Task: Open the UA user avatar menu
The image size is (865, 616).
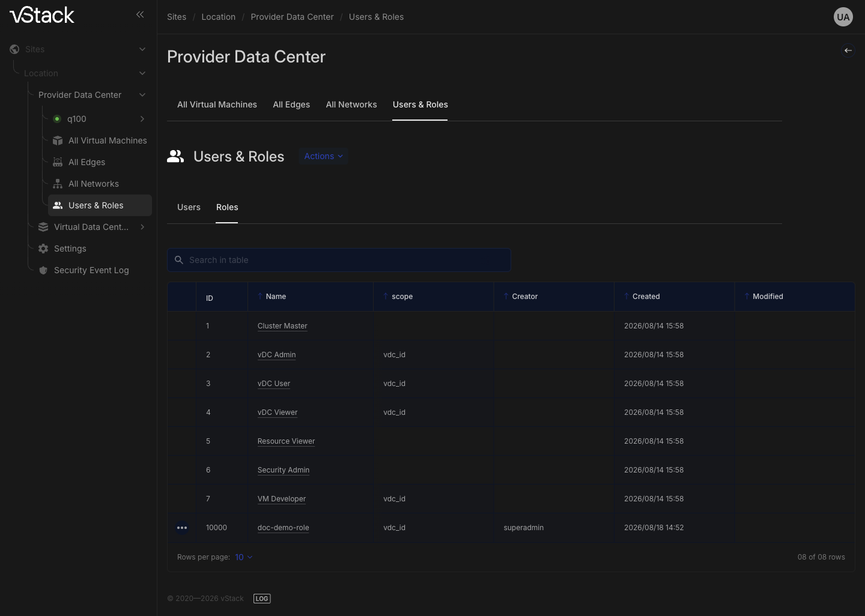Action: (843, 17)
